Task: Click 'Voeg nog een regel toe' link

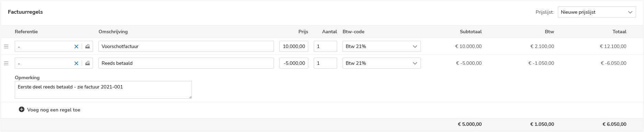Action: (54, 110)
